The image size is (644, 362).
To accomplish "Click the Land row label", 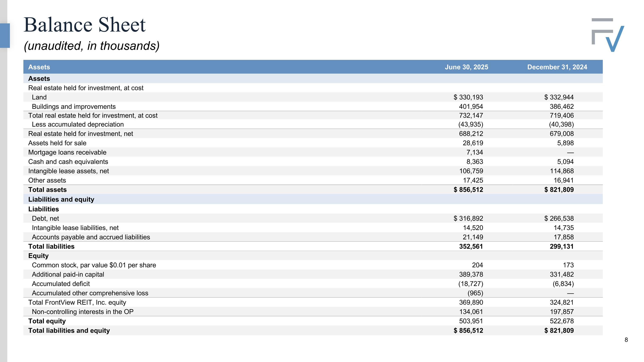I will pyautogui.click(x=39, y=97).
